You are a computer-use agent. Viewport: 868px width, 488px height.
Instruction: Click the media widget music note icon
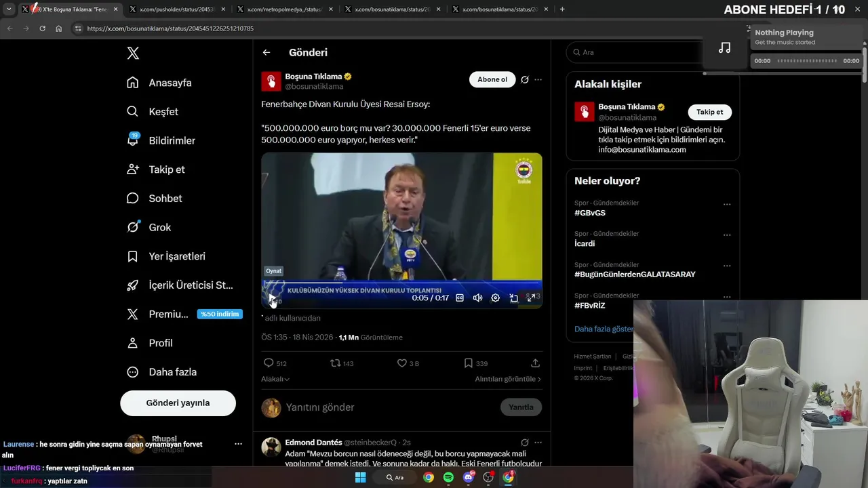[724, 48]
